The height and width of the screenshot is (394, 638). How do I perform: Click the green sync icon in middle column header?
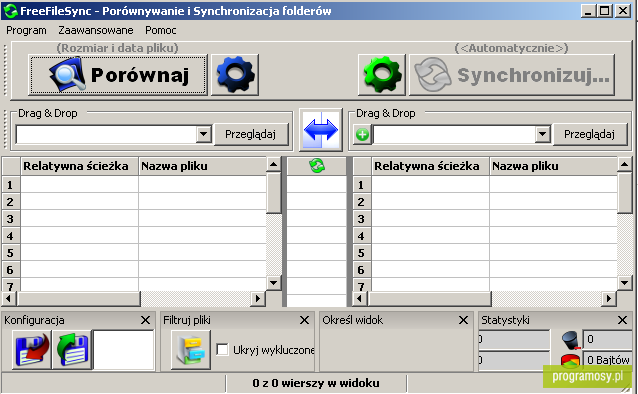[317, 166]
